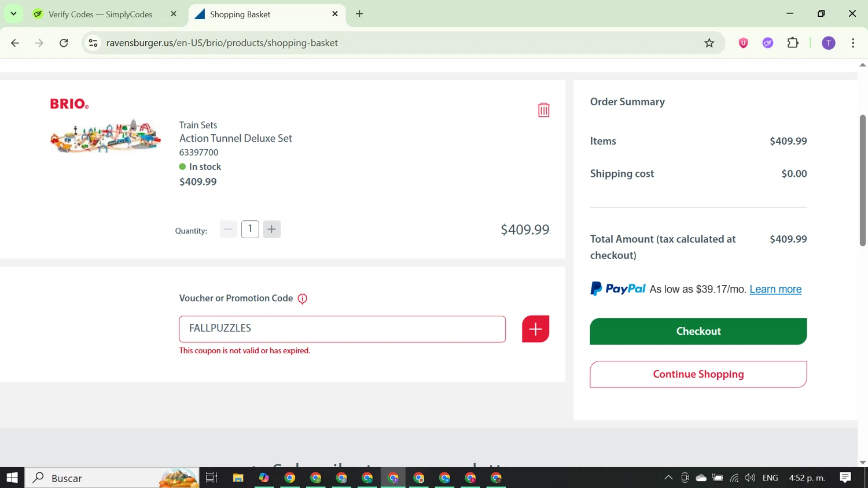Go back to previous page
Screen dimensions: 868x488
[16, 43]
